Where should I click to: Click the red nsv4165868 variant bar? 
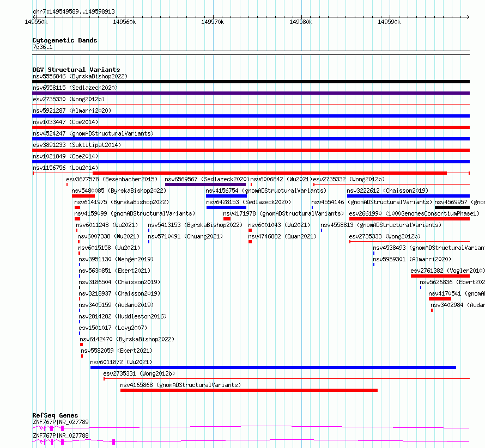coord(249,390)
